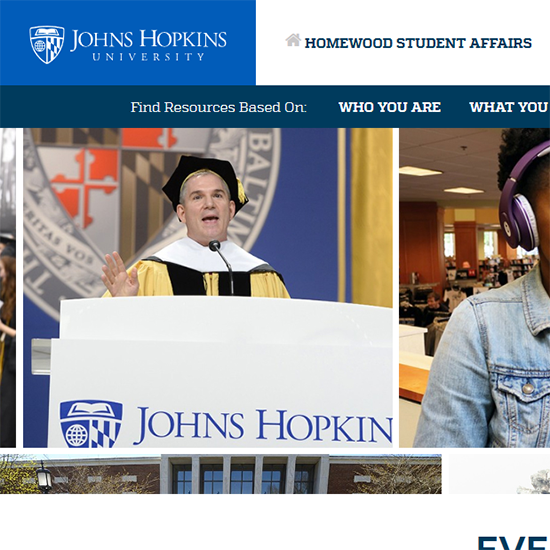The width and height of the screenshot is (550, 550).
Task: Open the commencement speaker photo tile
Action: pos(208,288)
